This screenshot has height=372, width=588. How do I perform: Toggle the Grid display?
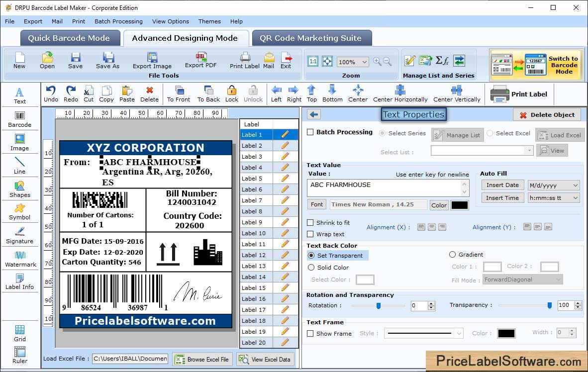[x=19, y=334]
